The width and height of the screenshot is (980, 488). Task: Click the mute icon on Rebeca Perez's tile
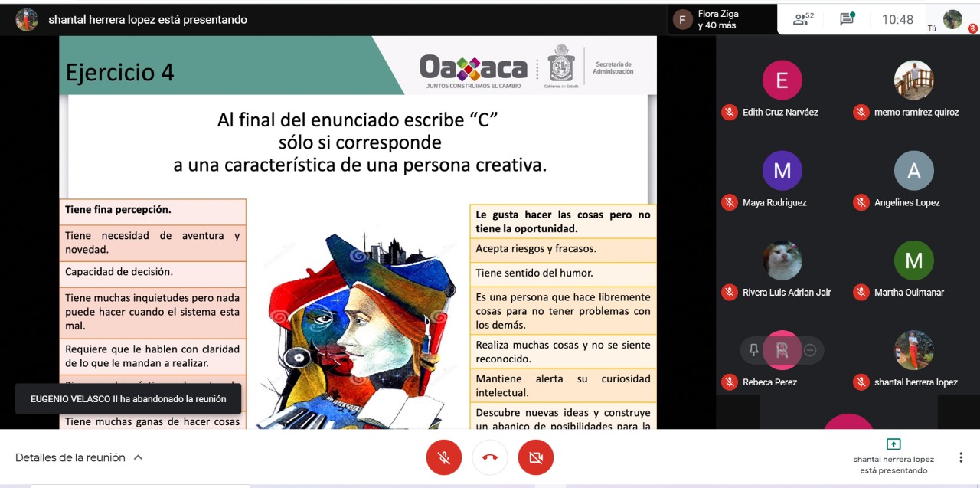730,382
